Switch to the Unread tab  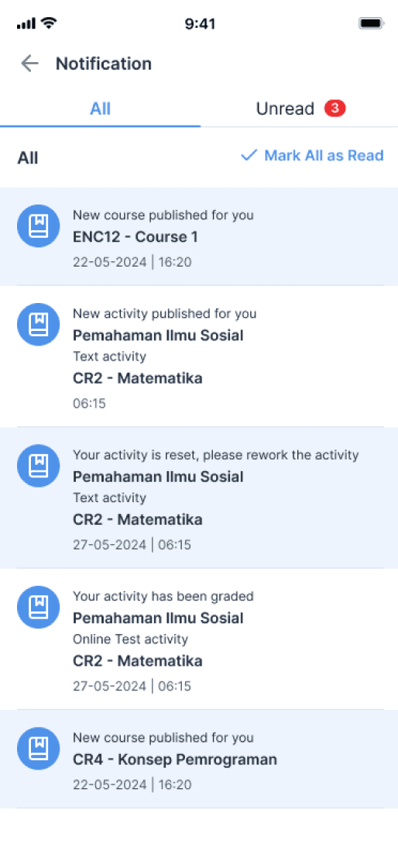300,108
